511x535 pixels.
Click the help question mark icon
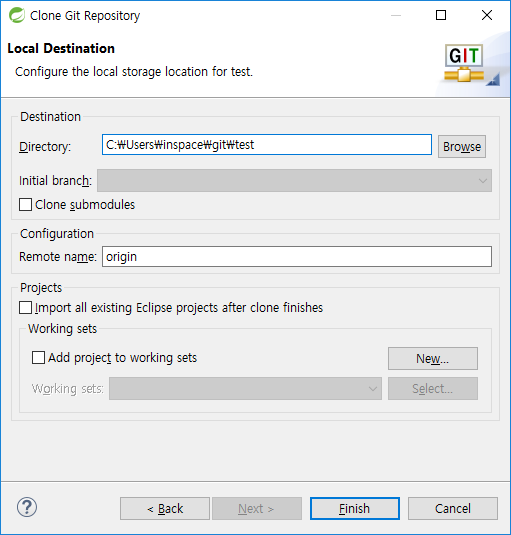coord(27,507)
